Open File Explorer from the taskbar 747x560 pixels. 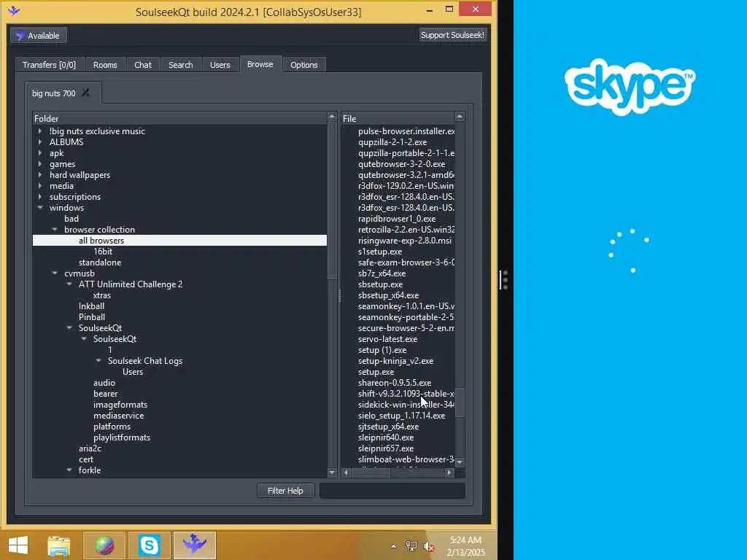coord(58,545)
